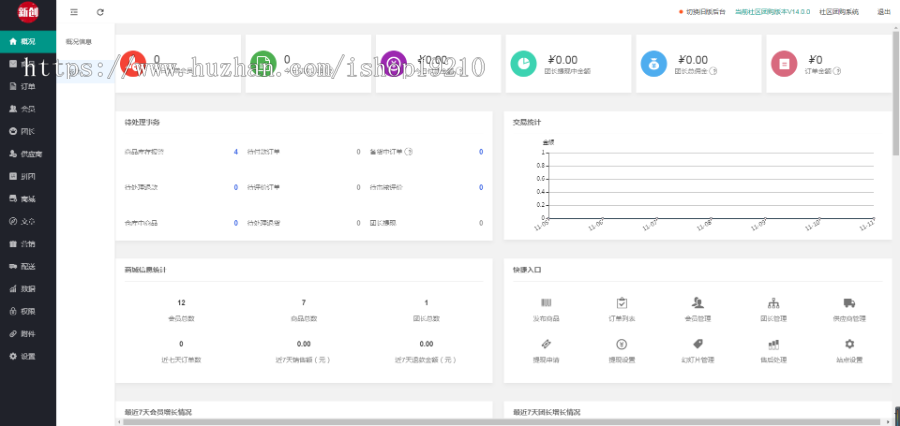The image size is (900, 426).
Task: Open 团长管理 quick entry icon
Action: (x=773, y=303)
